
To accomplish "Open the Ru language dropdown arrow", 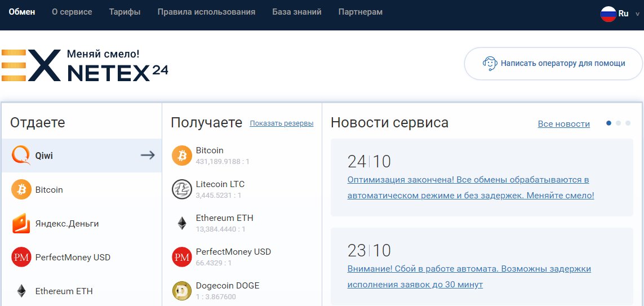I will coord(637,14).
